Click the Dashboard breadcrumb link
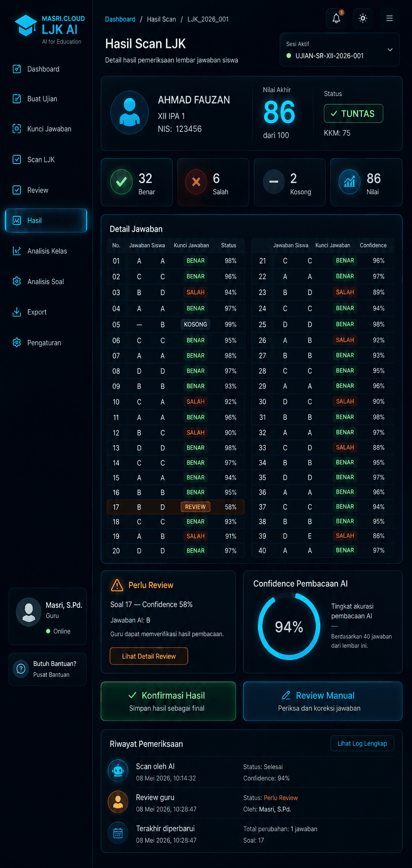 120,19
